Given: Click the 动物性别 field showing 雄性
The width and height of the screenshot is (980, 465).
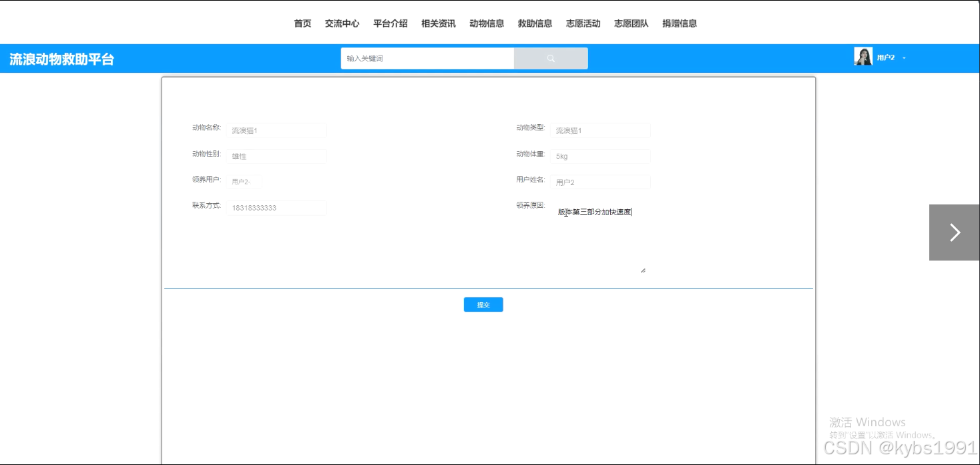Looking at the screenshot, I should click(x=276, y=156).
